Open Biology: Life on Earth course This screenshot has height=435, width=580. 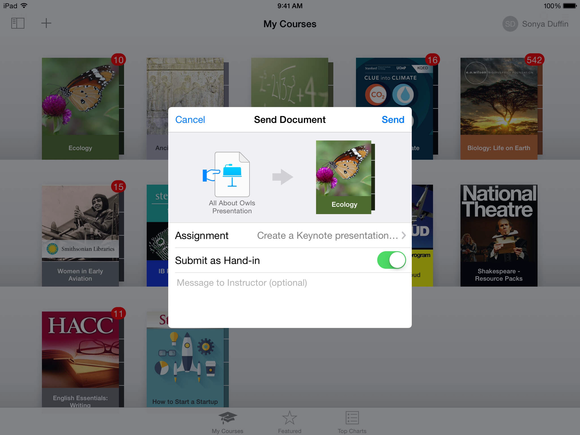tap(501, 108)
